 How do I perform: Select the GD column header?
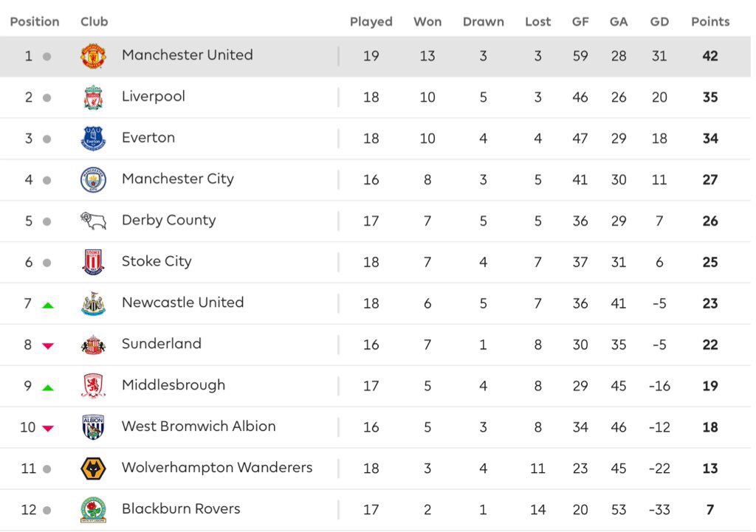coord(659,21)
